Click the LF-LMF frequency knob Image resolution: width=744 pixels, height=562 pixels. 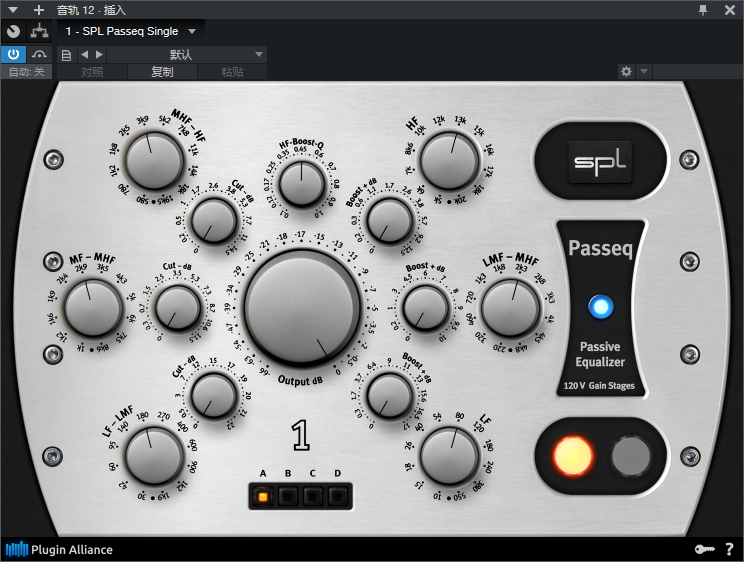click(155, 456)
